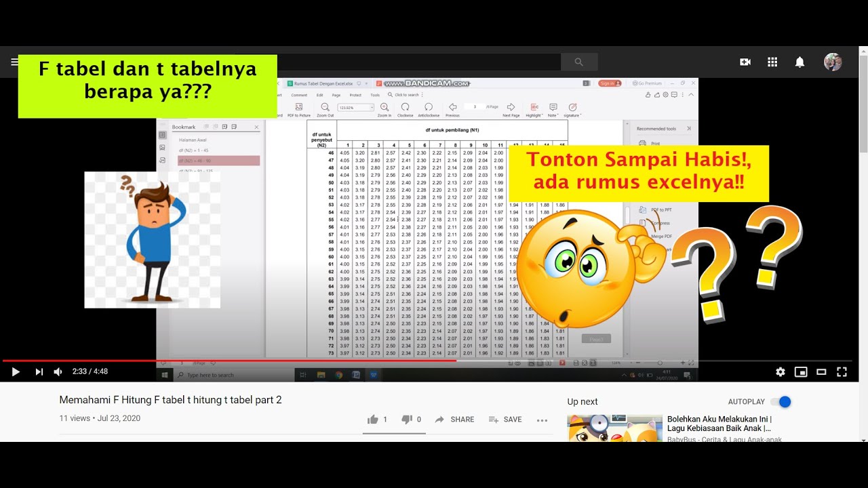Click the SAVE button under the video

pos(505,420)
